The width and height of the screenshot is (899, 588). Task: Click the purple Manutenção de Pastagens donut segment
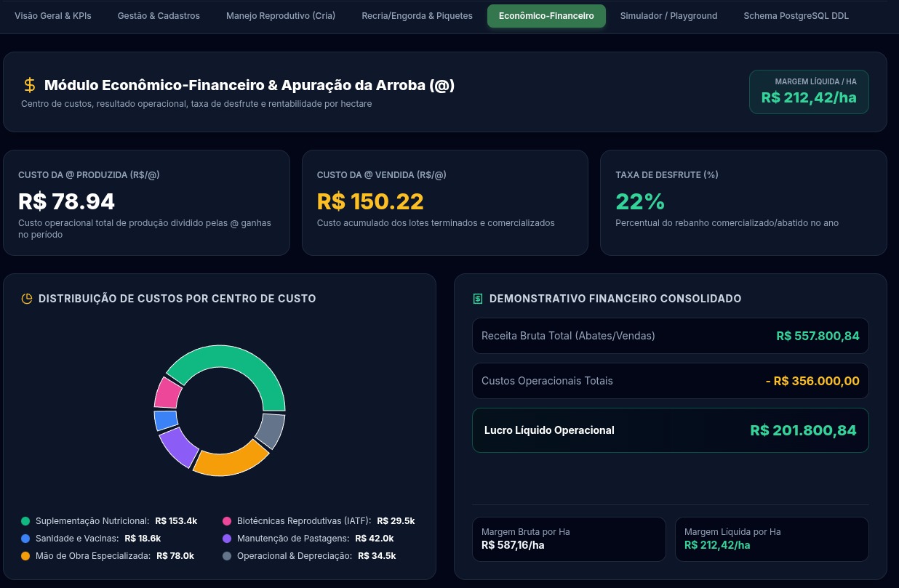pos(178,446)
